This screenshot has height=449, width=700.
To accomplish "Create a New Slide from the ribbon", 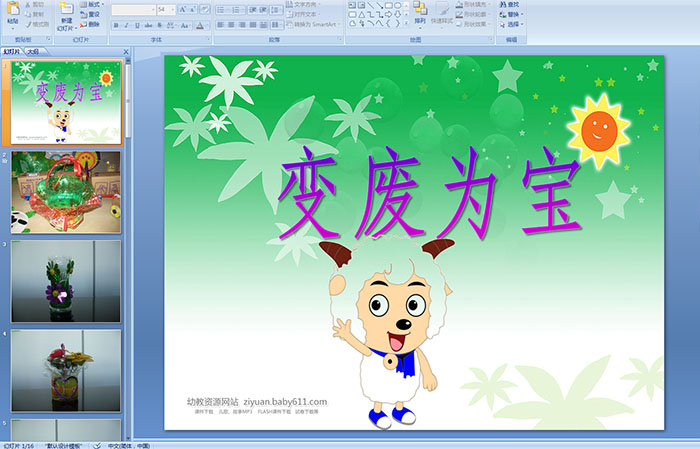I will click(67, 16).
